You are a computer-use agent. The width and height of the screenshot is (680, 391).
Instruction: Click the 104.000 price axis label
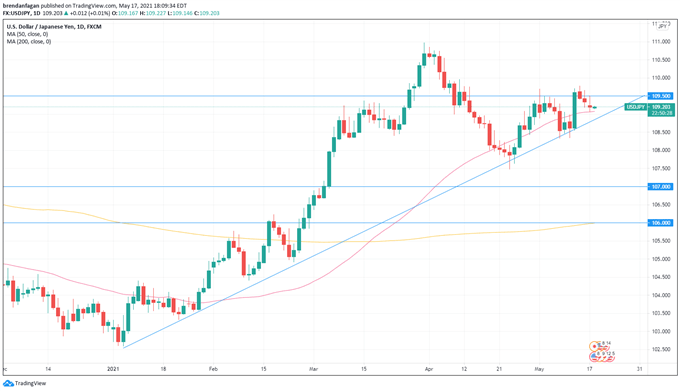661,295
